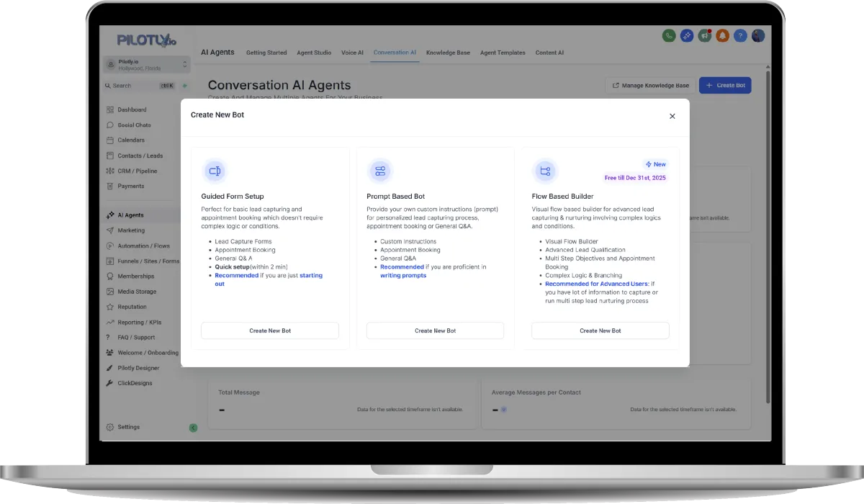Switch to the Knowledge Base tab
This screenshot has height=504, width=864.
click(x=448, y=53)
